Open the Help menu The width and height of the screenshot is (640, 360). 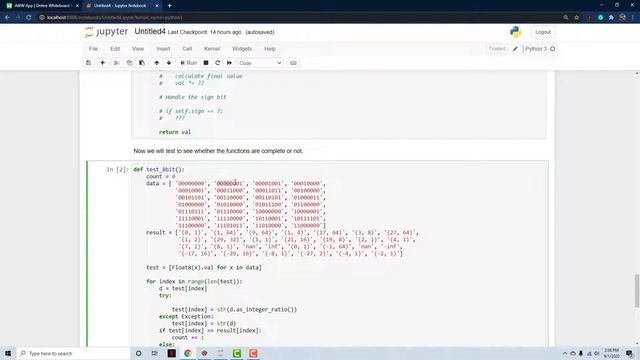(270, 49)
